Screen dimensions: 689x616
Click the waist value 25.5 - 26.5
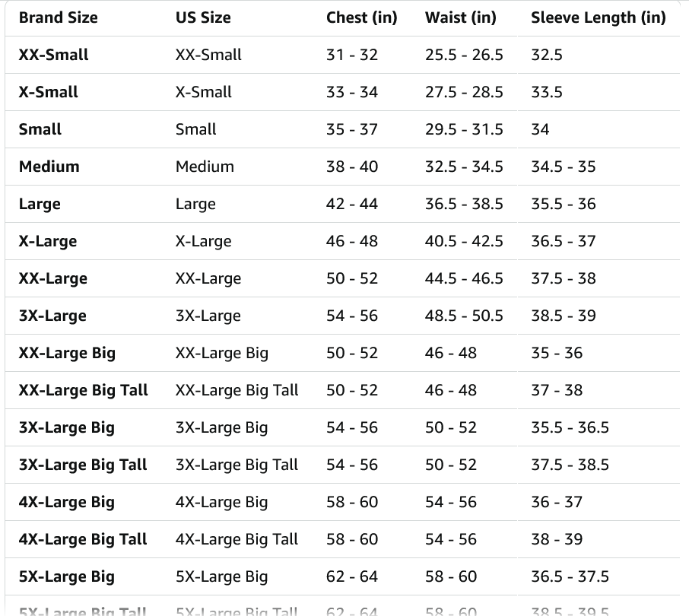(464, 55)
